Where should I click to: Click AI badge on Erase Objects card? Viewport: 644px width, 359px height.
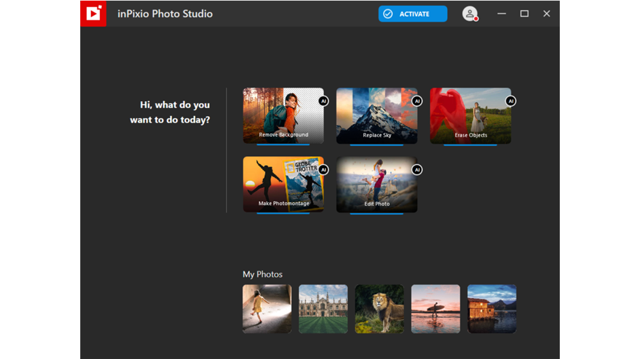pos(511,101)
